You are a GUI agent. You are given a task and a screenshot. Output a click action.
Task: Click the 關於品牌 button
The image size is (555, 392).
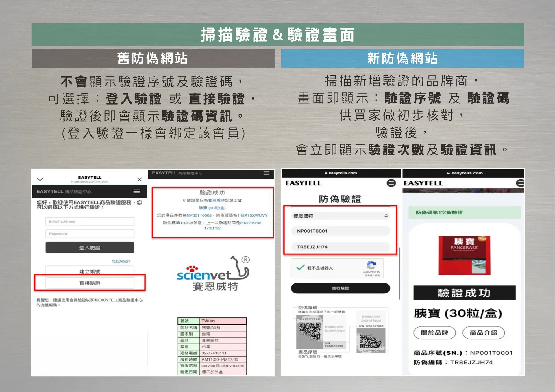point(434,333)
